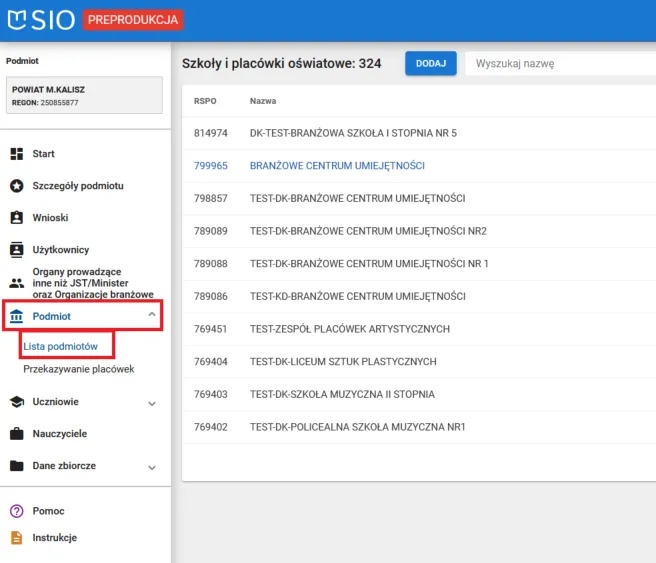Open Przekazywanie placówek submenu item
Screen dimensions: 656x563
coord(78,369)
